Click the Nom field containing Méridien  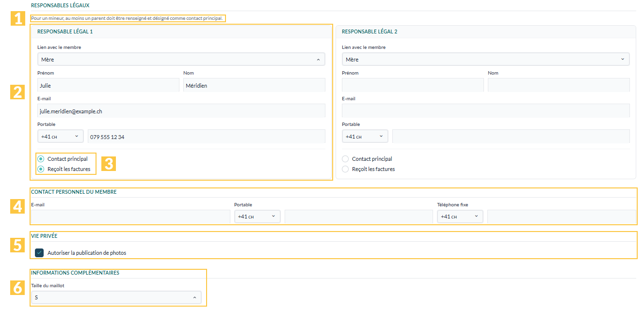tap(255, 85)
